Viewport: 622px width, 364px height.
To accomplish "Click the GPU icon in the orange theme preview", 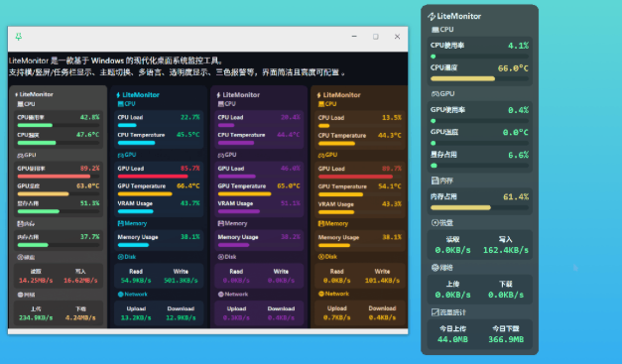I will (x=321, y=155).
